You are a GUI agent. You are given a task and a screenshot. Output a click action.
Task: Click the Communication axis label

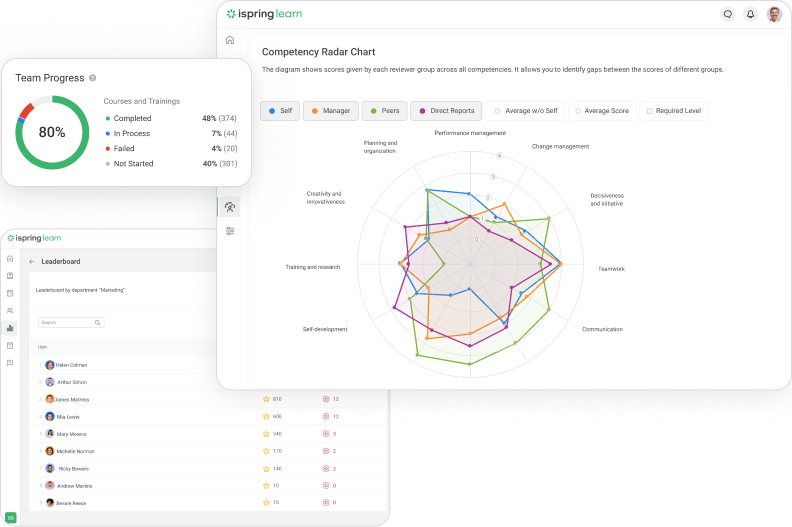click(602, 329)
